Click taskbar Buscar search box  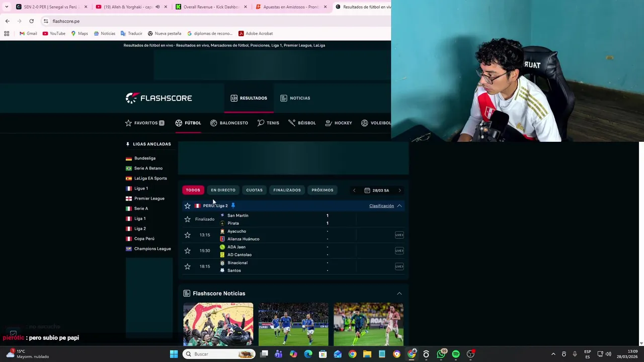pyautogui.click(x=218, y=354)
